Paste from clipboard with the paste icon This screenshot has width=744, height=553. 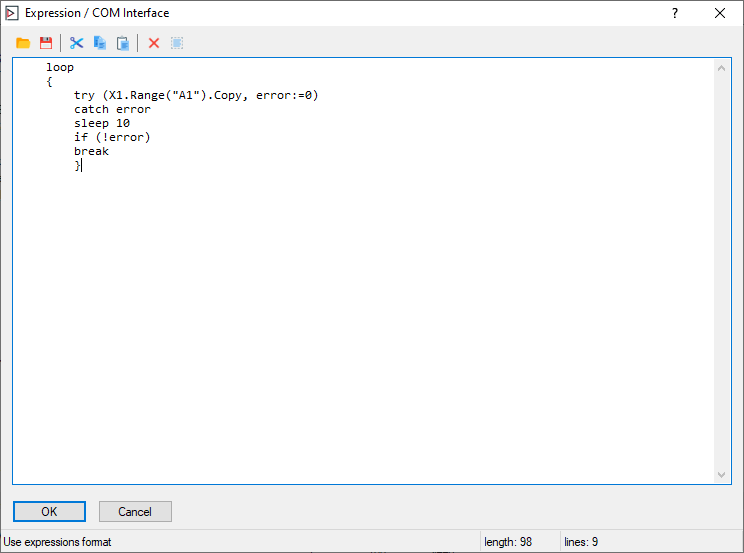click(123, 43)
